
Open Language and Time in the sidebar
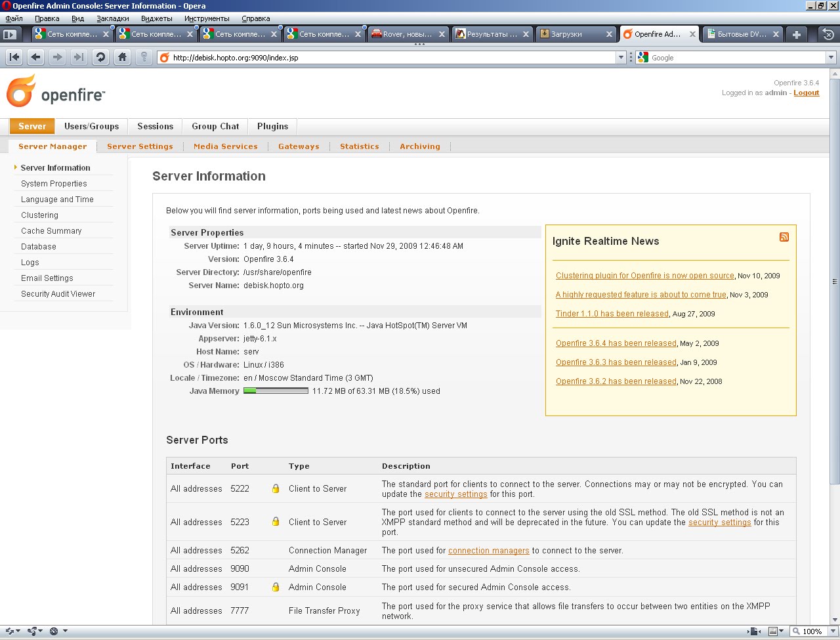click(x=57, y=200)
